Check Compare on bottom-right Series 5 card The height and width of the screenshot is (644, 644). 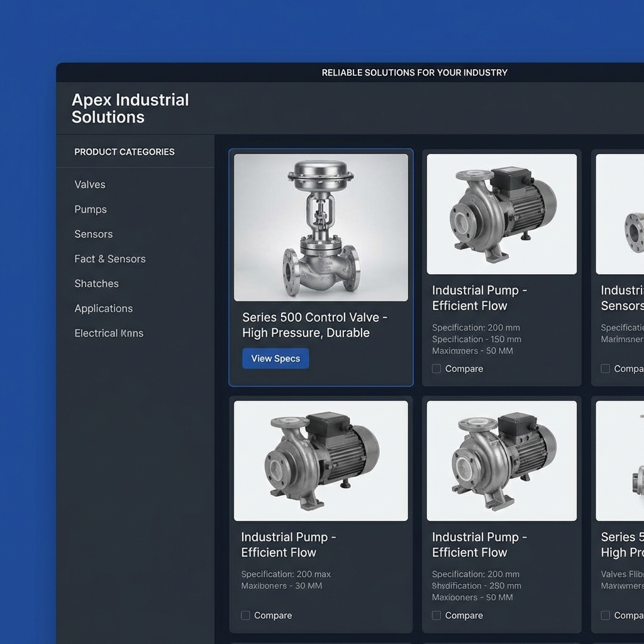[x=605, y=615]
